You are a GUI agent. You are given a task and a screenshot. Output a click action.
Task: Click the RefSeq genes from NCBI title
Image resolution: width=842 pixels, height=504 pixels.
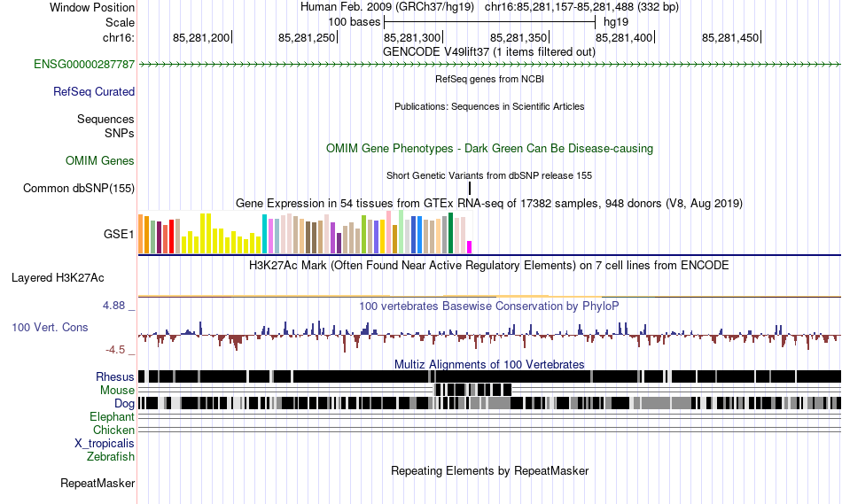pos(489,79)
